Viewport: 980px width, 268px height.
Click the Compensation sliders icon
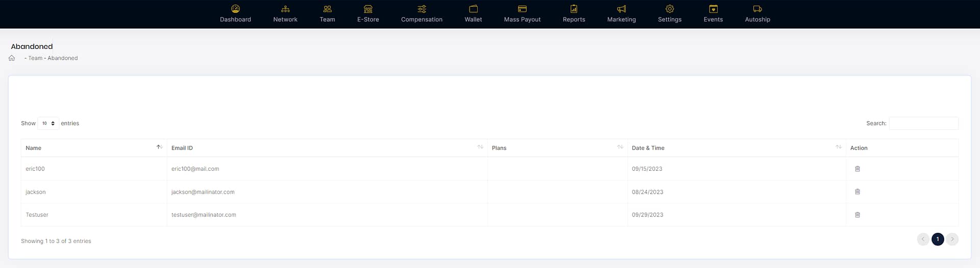click(x=422, y=9)
